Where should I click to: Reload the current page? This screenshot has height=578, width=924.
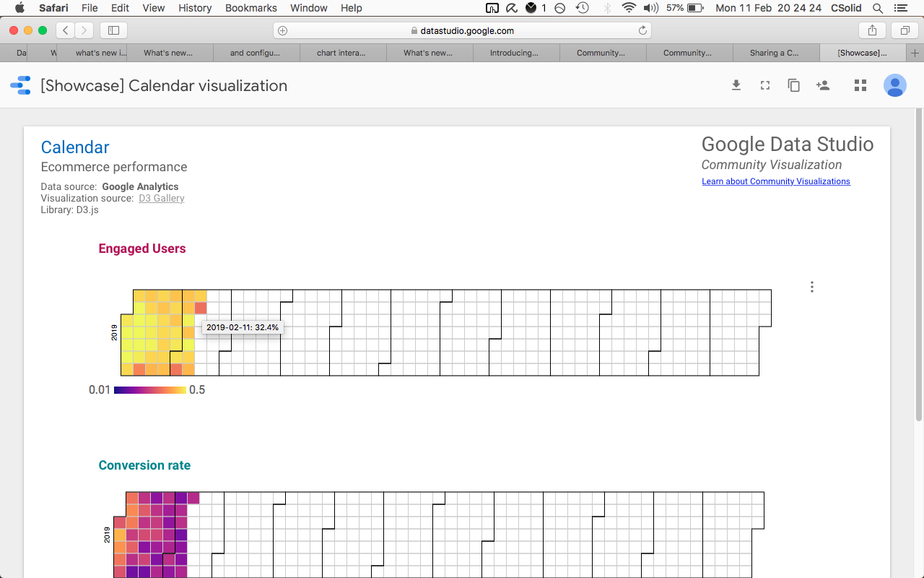coord(642,30)
